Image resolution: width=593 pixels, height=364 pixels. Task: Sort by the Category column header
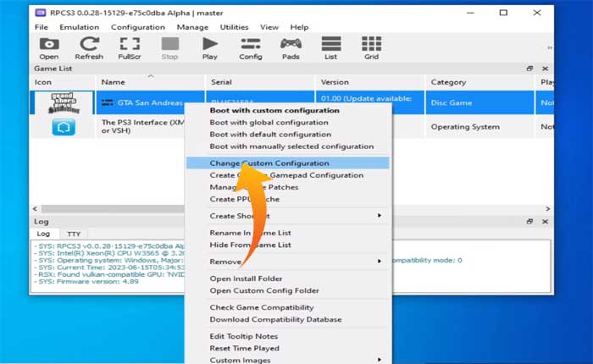point(448,82)
